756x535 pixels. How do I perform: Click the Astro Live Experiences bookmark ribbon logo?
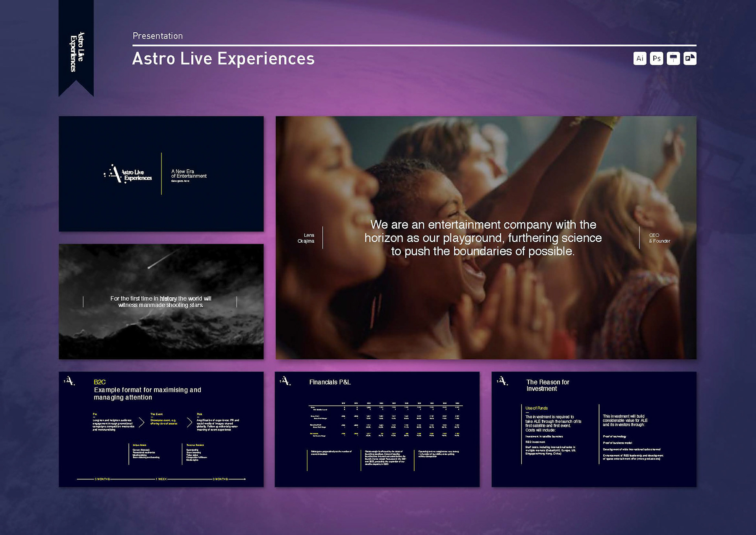point(76,51)
